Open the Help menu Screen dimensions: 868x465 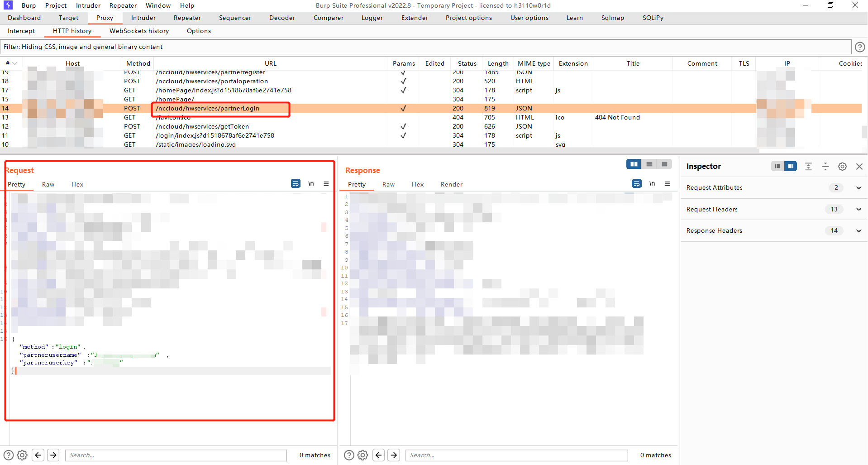pyautogui.click(x=187, y=5)
